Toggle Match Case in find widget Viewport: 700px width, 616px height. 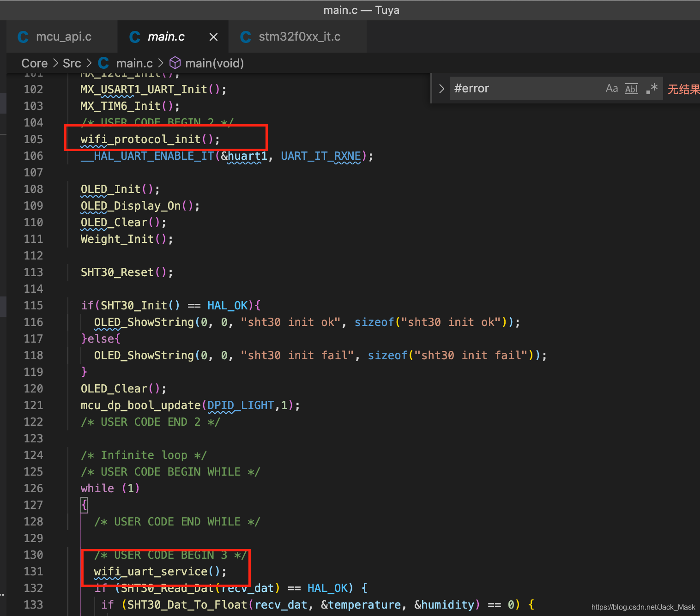[x=612, y=88]
